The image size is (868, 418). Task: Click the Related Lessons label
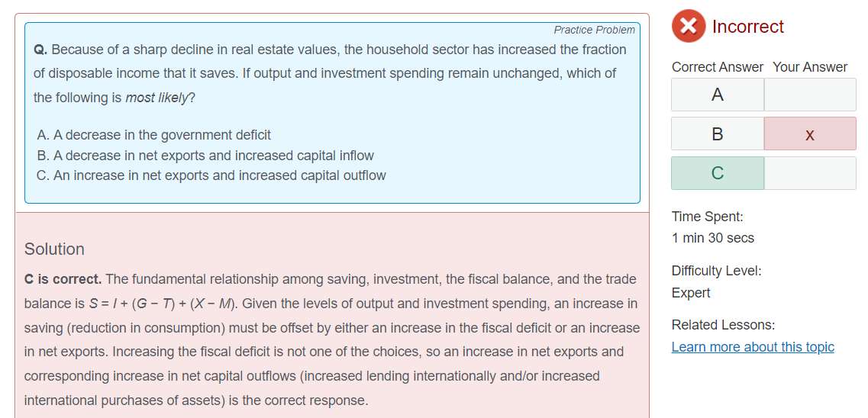pyautogui.click(x=723, y=325)
